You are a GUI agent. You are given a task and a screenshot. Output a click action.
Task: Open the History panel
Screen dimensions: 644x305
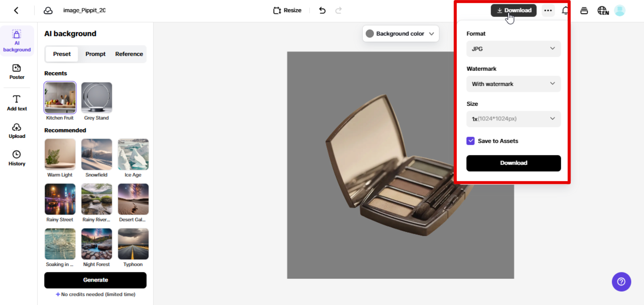pyautogui.click(x=17, y=158)
